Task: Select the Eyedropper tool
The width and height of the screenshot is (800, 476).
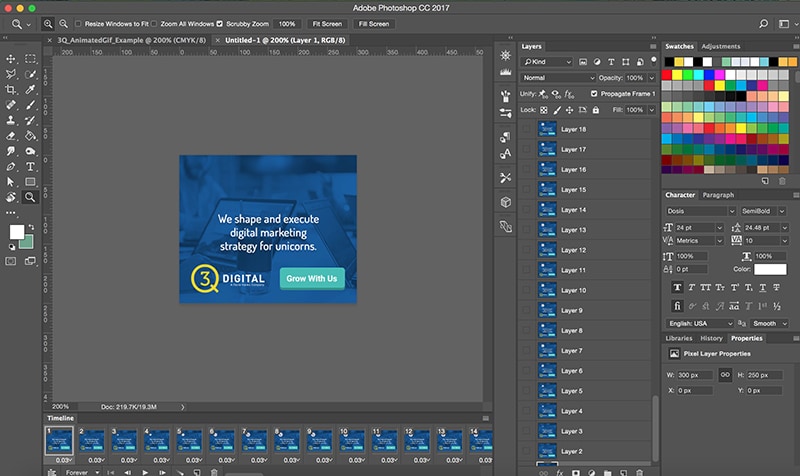Action: click(x=31, y=89)
